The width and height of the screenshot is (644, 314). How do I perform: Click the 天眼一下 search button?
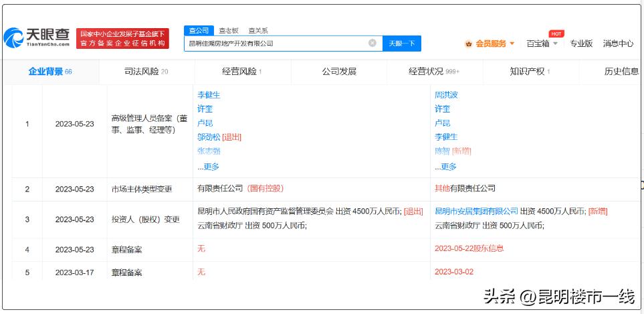pos(402,43)
